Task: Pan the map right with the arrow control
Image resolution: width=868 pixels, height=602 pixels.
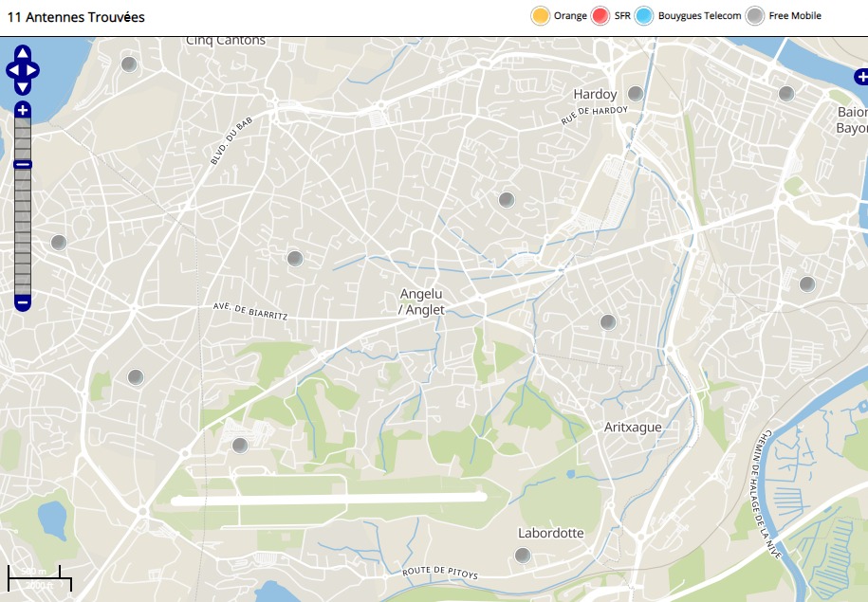Action: (x=33, y=70)
